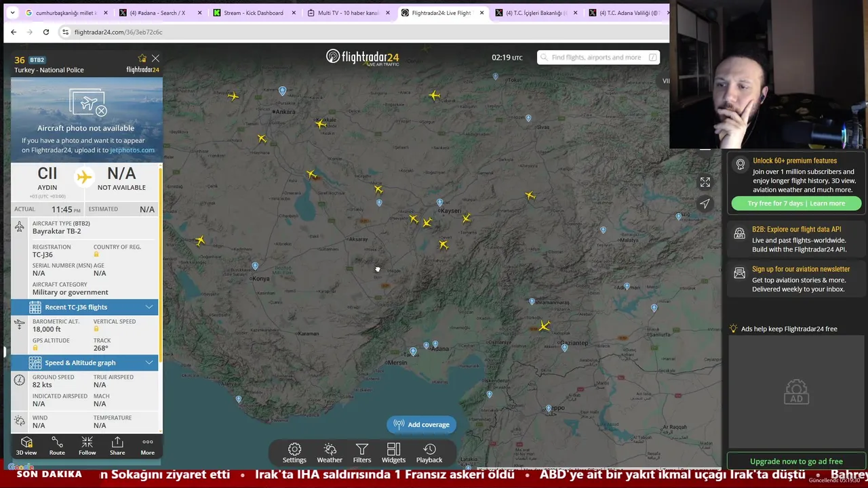Toggle fullscreen map view

tap(705, 182)
